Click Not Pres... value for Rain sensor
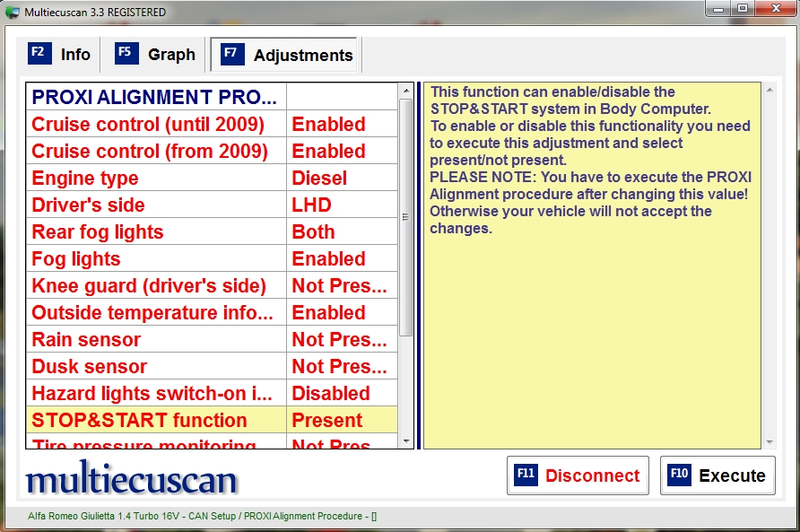This screenshot has height=532, width=800. (342, 339)
